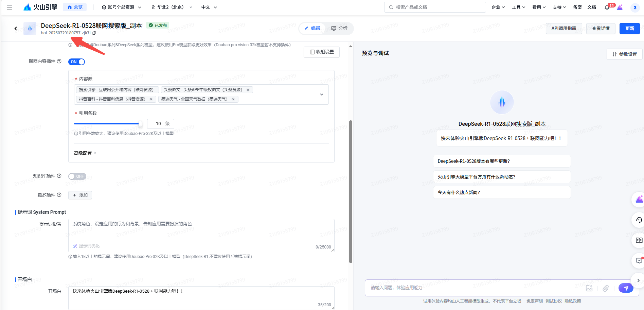
Task: Click the image upload icon in chat input
Action: coord(589,288)
